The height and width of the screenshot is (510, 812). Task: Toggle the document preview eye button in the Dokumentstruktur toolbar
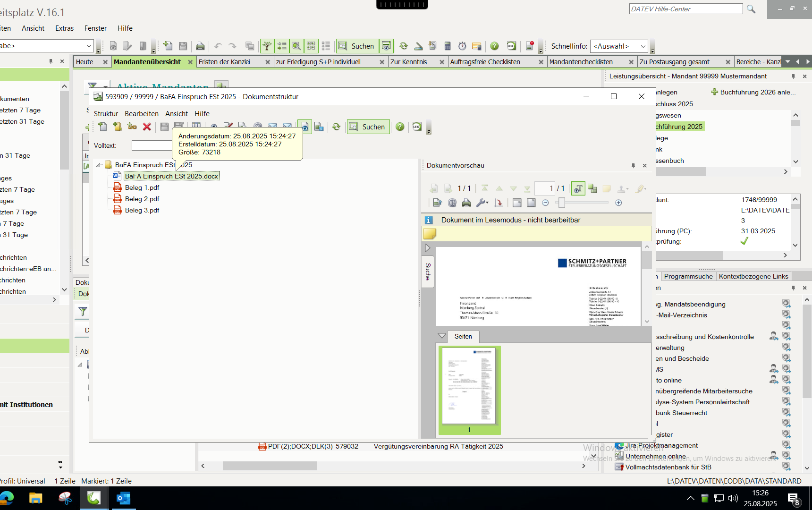coord(304,127)
